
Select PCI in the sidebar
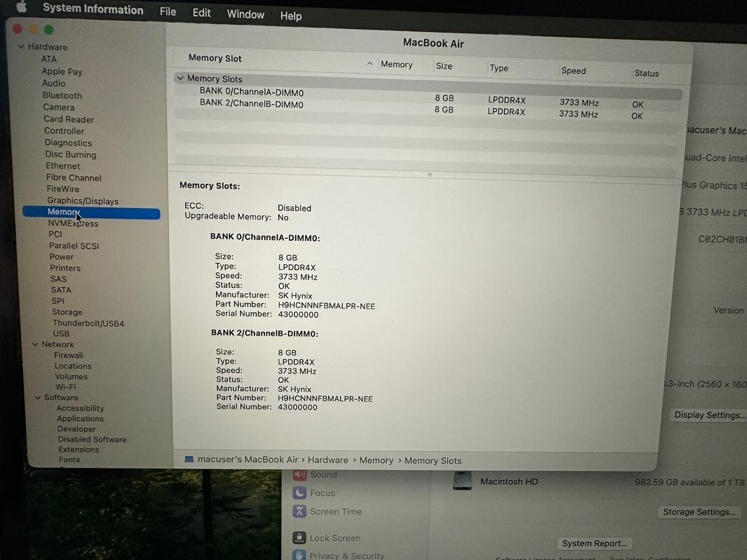coord(55,234)
